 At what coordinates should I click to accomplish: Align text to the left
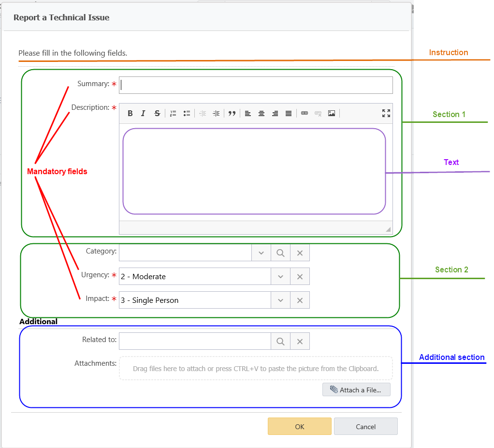(x=248, y=113)
